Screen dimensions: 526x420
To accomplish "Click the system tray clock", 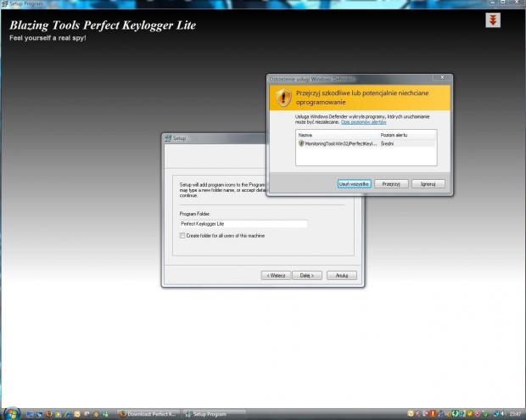I will click(516, 414).
